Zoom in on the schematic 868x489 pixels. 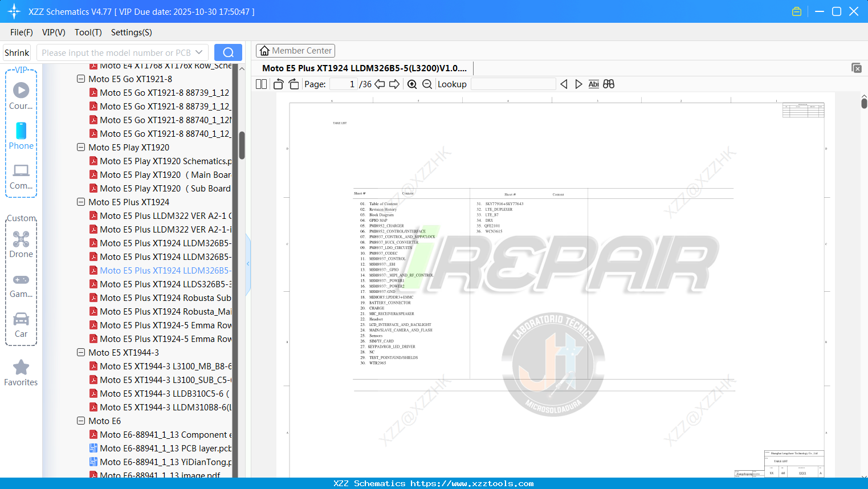[x=412, y=84]
